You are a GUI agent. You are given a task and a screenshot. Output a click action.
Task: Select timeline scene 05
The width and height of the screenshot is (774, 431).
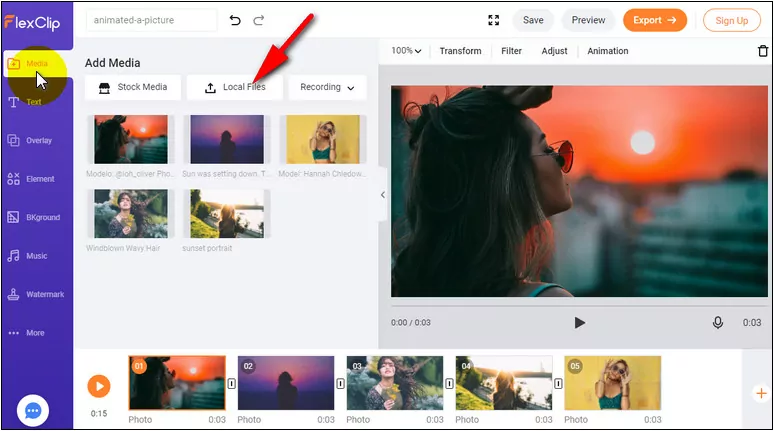(613, 383)
